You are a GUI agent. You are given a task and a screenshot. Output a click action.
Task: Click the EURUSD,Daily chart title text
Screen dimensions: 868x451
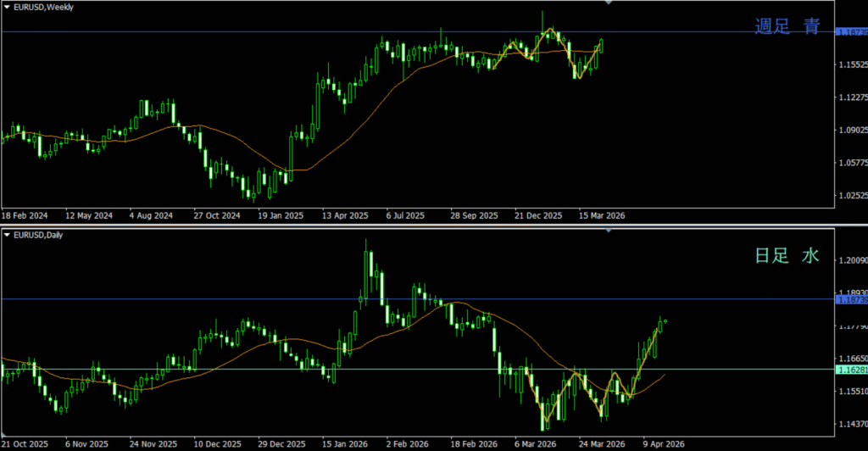click(x=39, y=235)
